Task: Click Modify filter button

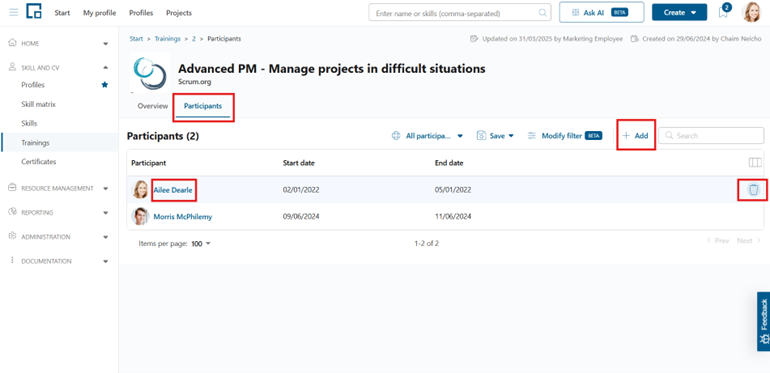Action: [x=565, y=136]
